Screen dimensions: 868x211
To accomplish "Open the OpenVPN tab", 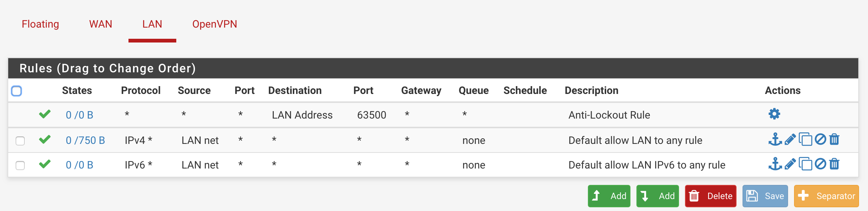I will pyautogui.click(x=214, y=24).
